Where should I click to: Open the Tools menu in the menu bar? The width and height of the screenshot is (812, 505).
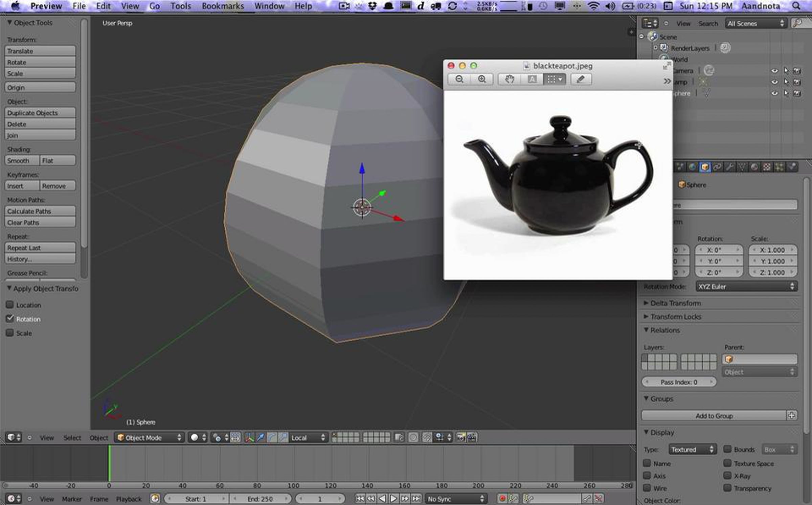(x=180, y=6)
